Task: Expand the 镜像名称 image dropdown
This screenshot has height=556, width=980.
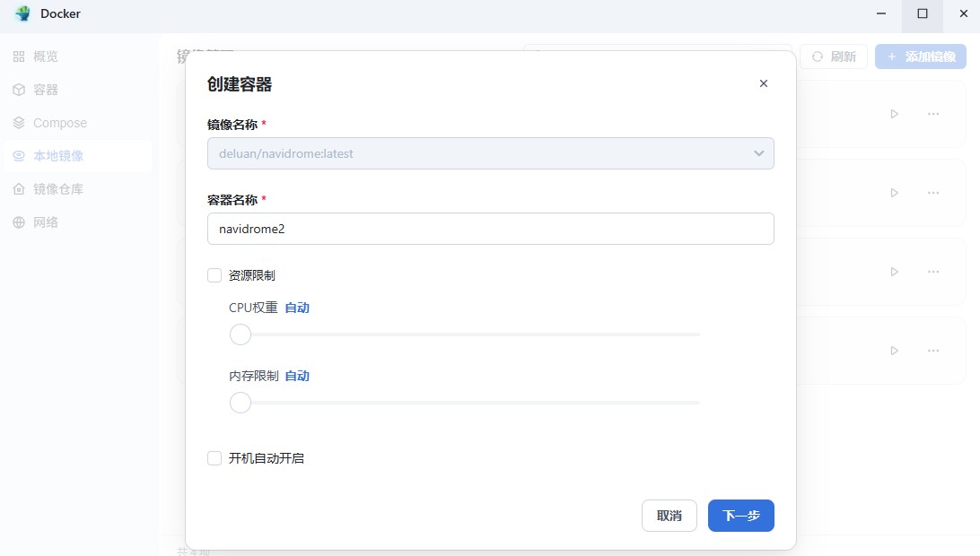Action: [x=491, y=153]
